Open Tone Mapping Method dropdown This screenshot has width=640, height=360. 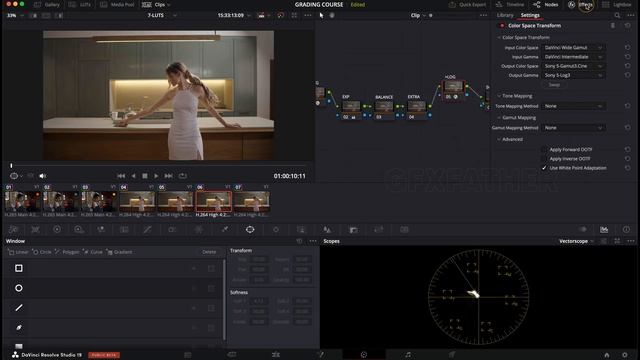click(x=573, y=106)
